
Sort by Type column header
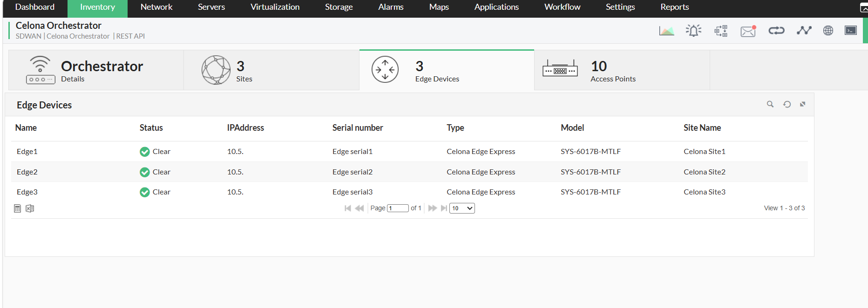tap(455, 127)
